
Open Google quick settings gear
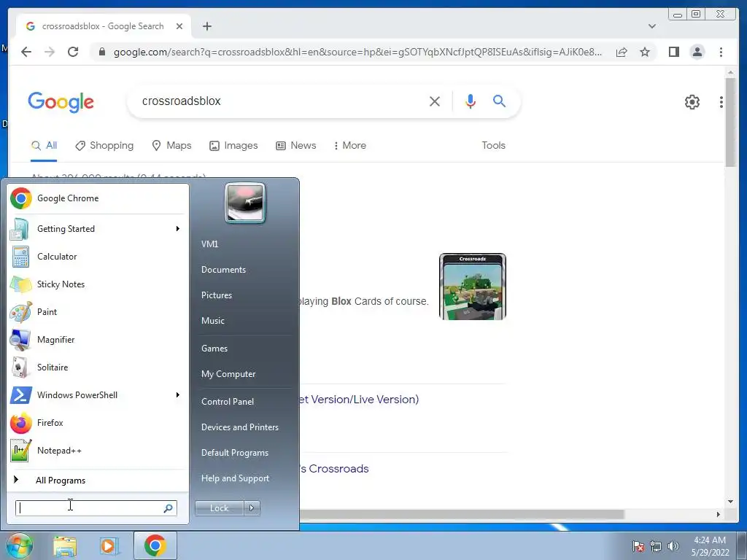692,102
